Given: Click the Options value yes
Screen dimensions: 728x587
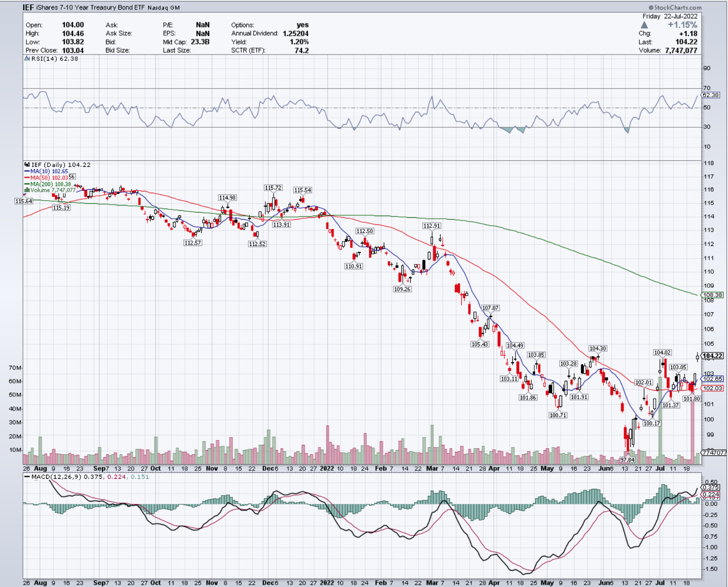Looking at the screenshot, I should click(x=302, y=25).
